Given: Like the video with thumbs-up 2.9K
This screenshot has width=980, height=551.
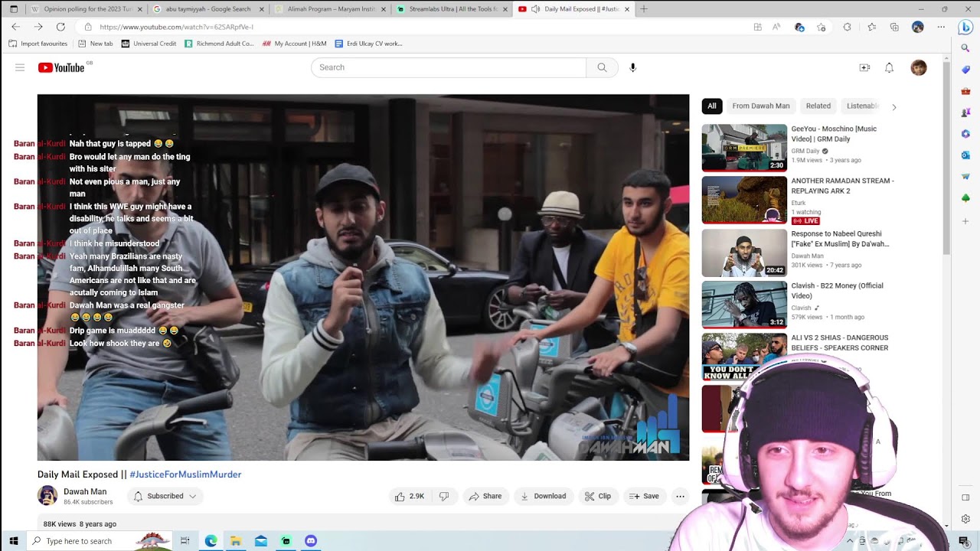Looking at the screenshot, I should (409, 496).
